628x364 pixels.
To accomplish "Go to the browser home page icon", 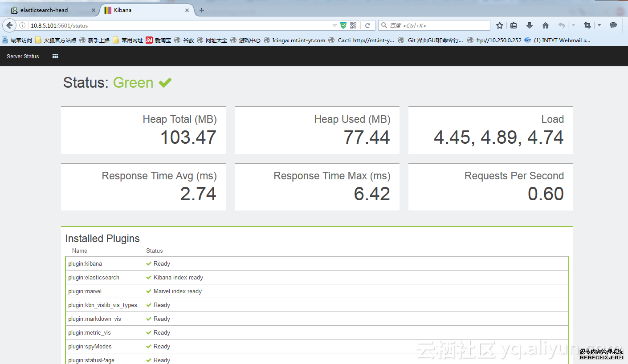I will [545, 25].
